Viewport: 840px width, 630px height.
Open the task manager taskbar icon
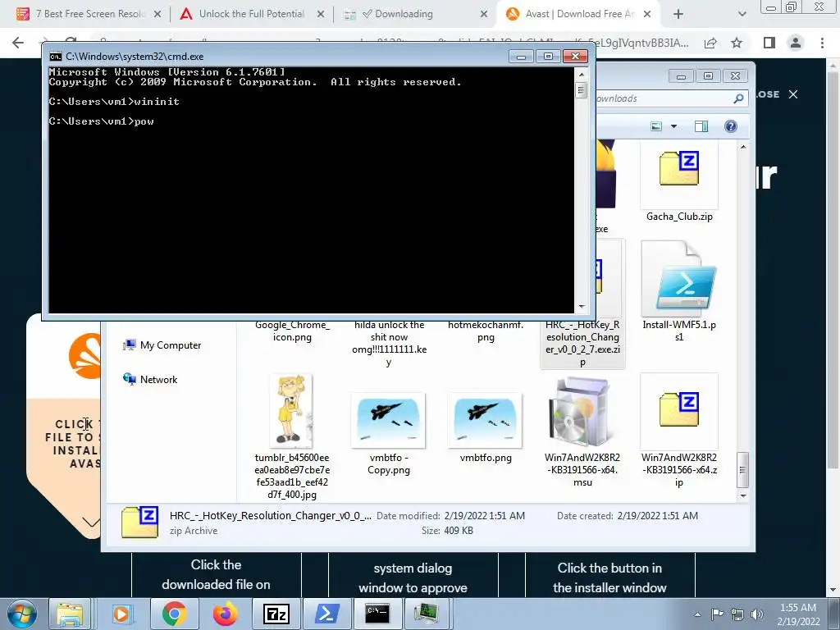coord(427,614)
